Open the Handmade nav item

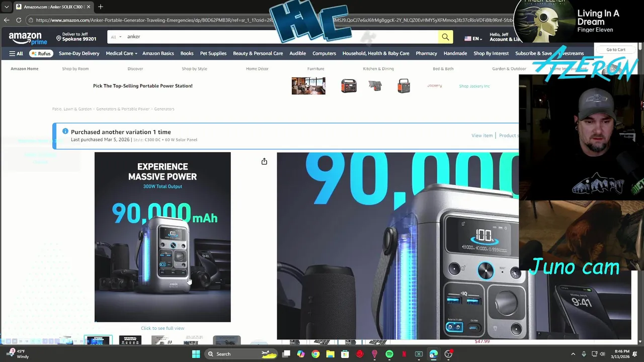(x=455, y=53)
